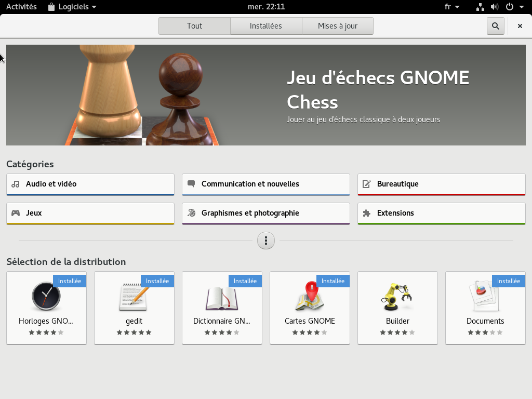The height and width of the screenshot is (399, 532).
Task: Open the Builder robot arm icon
Action: pos(397,297)
